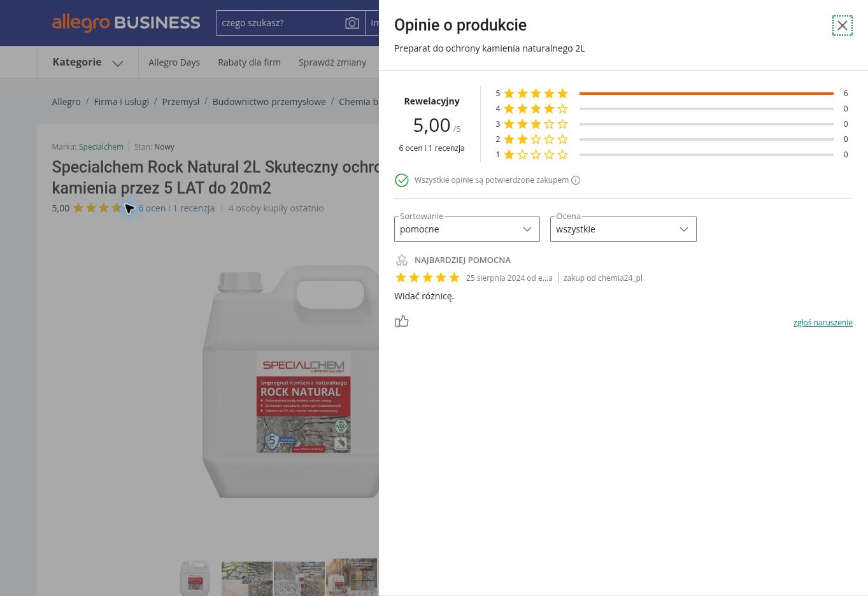Open Allegro Days tab
This screenshot has width=868, height=596.
click(174, 62)
